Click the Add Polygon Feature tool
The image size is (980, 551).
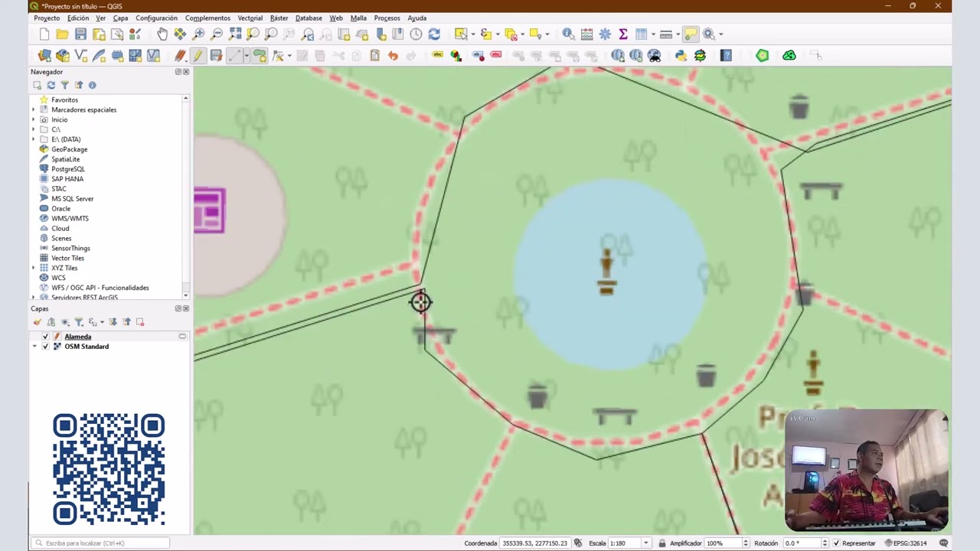pos(260,55)
